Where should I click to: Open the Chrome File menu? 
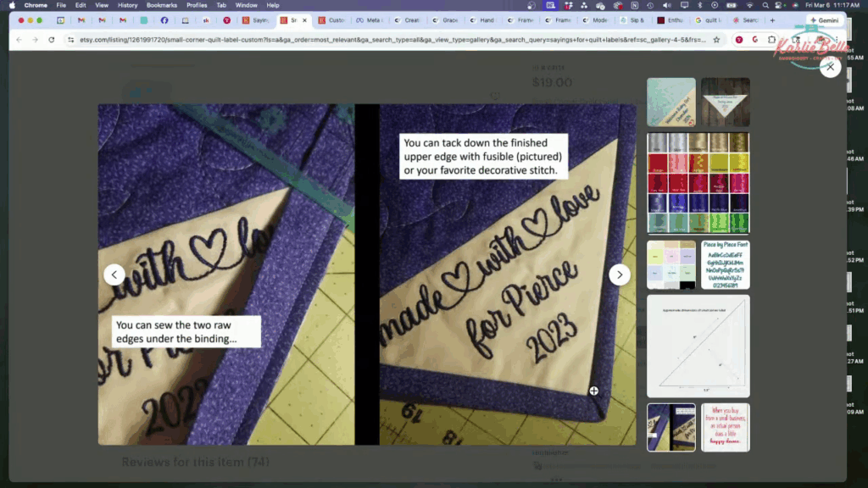tap(61, 5)
